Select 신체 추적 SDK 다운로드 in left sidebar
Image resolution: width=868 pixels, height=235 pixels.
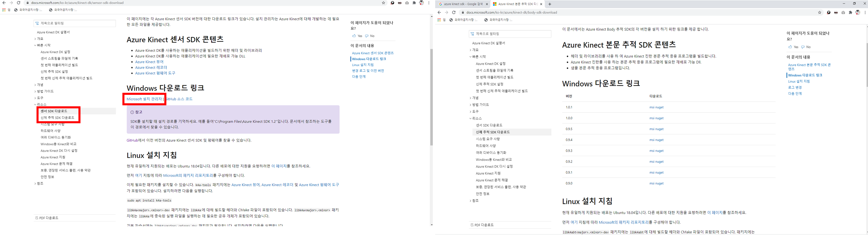pos(57,118)
